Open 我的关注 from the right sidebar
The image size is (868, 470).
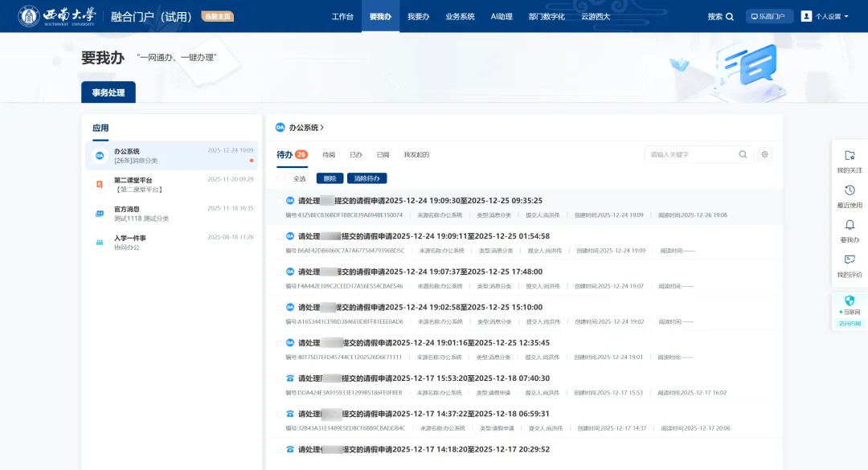tap(850, 156)
